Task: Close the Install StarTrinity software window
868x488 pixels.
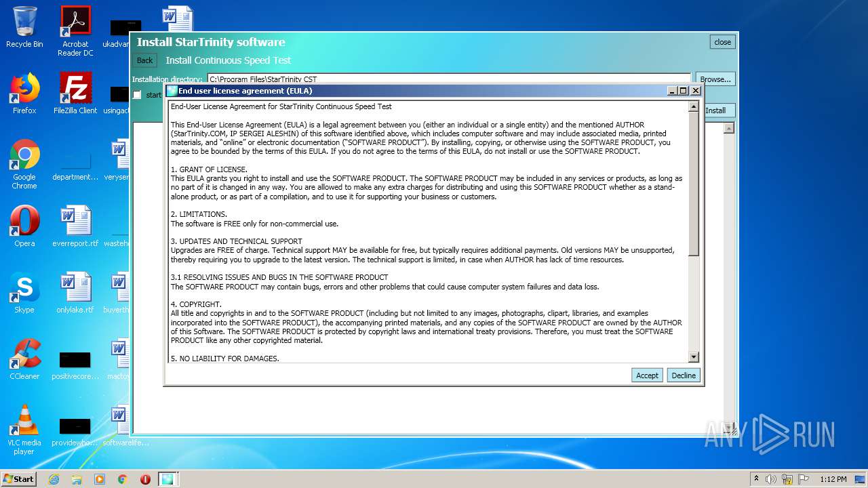Action: pyautogui.click(x=723, y=42)
